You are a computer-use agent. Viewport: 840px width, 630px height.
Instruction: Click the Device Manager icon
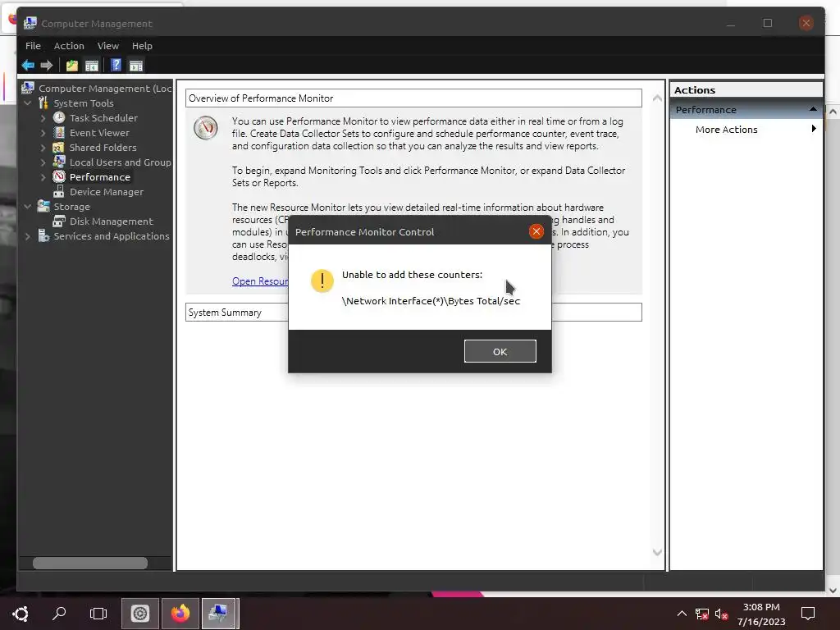pyautogui.click(x=59, y=191)
